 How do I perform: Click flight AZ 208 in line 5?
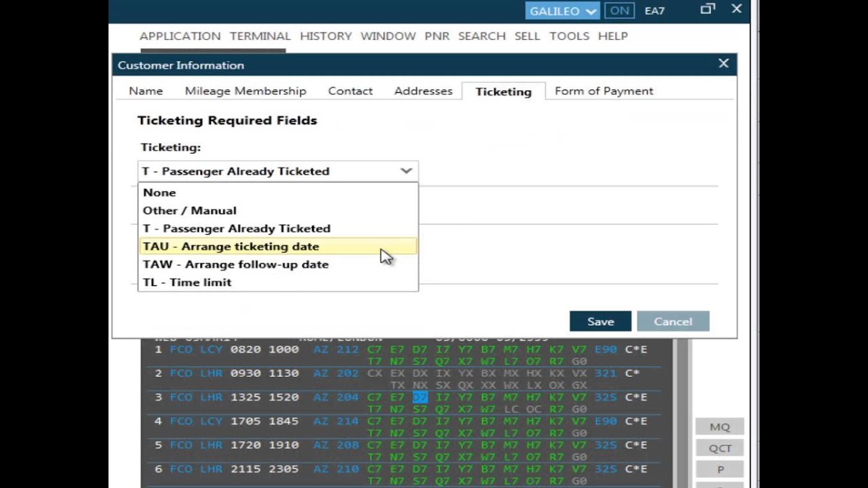coord(336,445)
